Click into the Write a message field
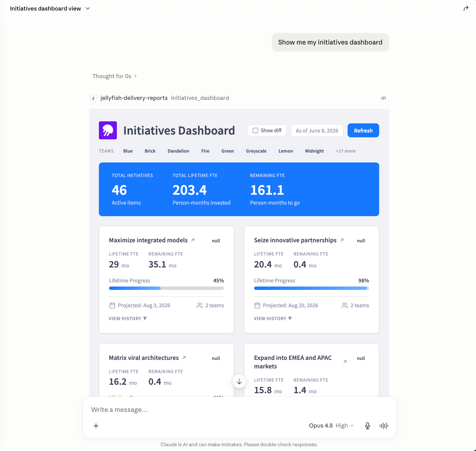476x451 pixels. [x=239, y=410]
